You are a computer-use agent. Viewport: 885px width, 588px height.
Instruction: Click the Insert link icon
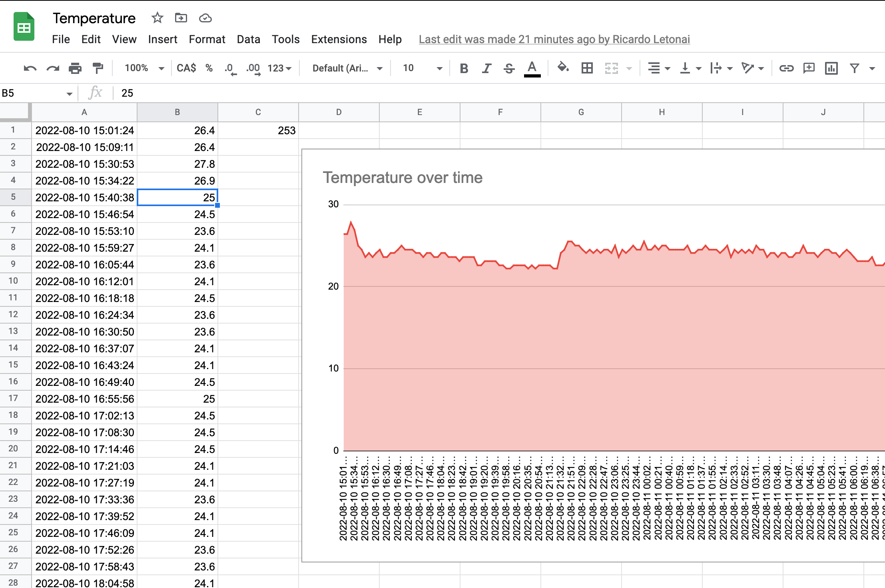coord(786,68)
